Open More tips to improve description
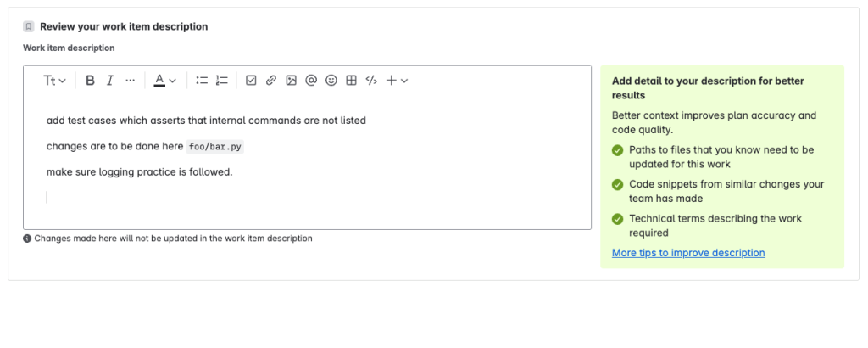 click(688, 253)
